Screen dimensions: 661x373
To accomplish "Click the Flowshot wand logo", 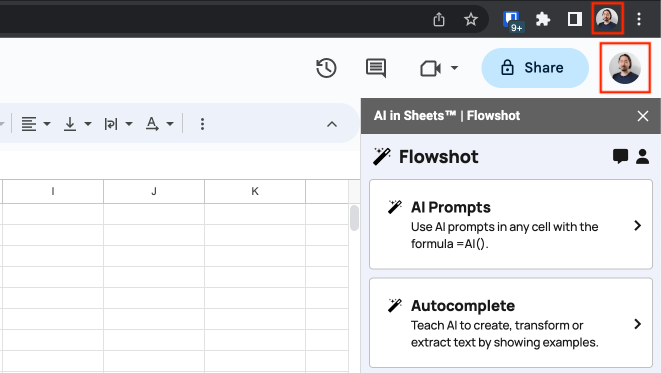I will (382, 156).
